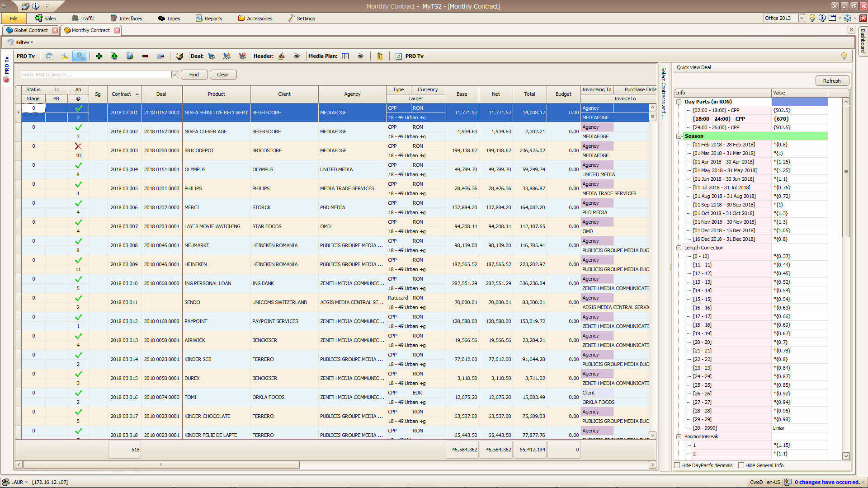Open the Office 2013 theme dropdown
The height and width of the screenshot is (488, 868).
(x=802, y=18)
